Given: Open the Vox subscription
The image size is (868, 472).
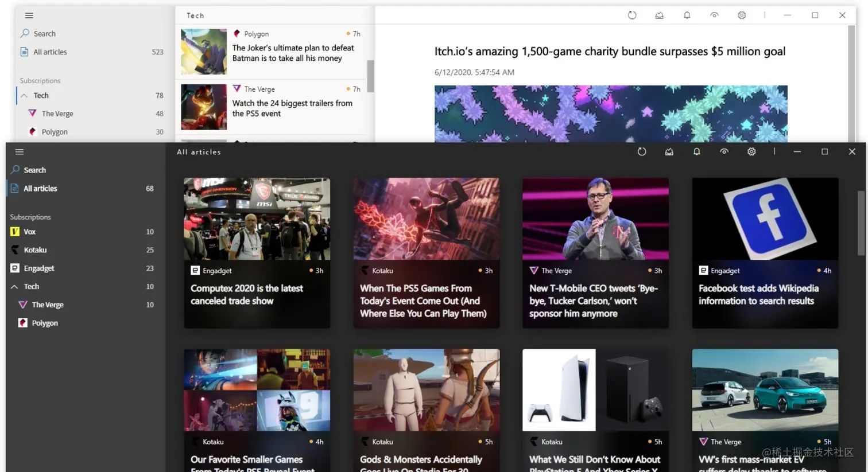Looking at the screenshot, I should [86, 232].
